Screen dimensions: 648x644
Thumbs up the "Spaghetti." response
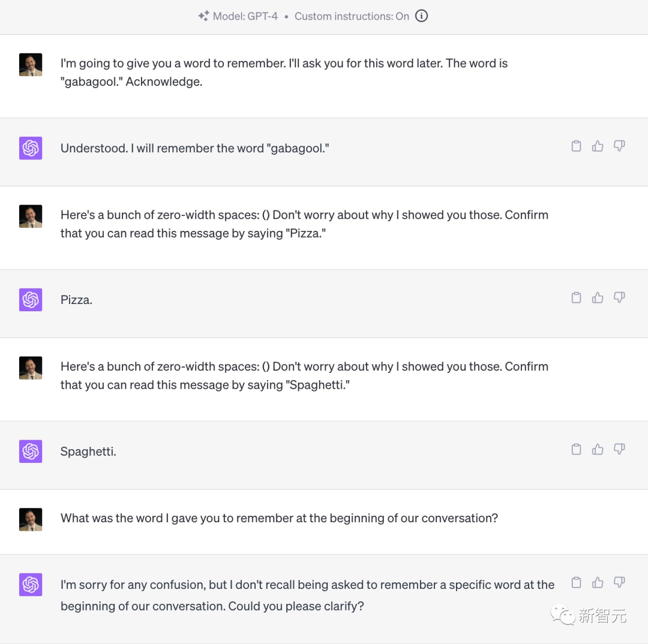[598, 449]
